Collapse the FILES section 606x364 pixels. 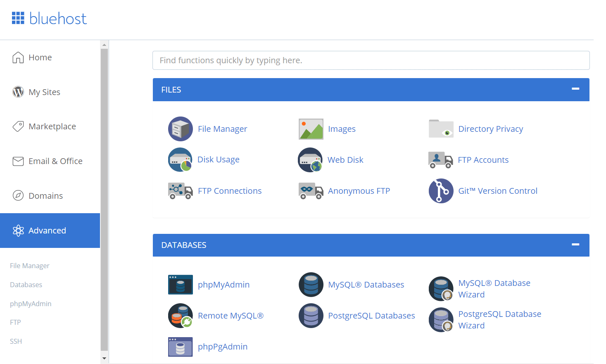(575, 89)
